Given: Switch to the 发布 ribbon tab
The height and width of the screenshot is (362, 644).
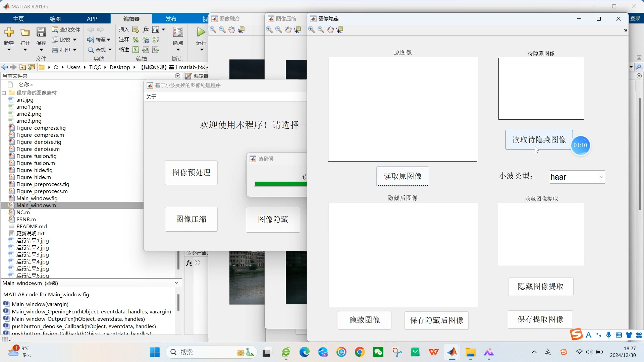Looking at the screenshot, I should coord(171,19).
